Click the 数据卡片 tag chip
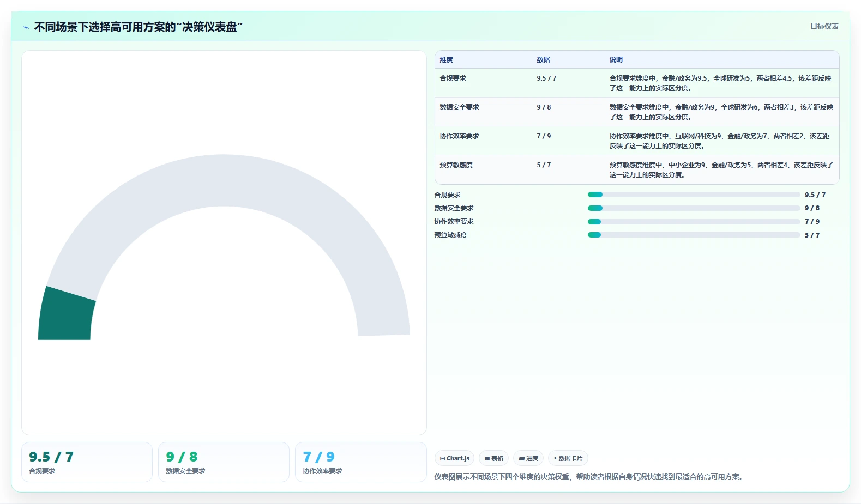This screenshot has height=504, width=861. click(x=568, y=458)
